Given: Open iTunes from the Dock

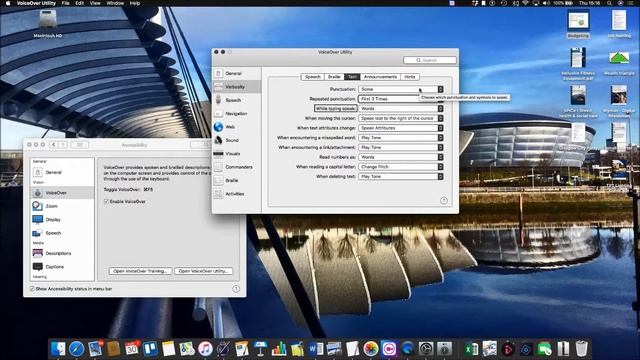Looking at the screenshot, I should click(x=205, y=349).
